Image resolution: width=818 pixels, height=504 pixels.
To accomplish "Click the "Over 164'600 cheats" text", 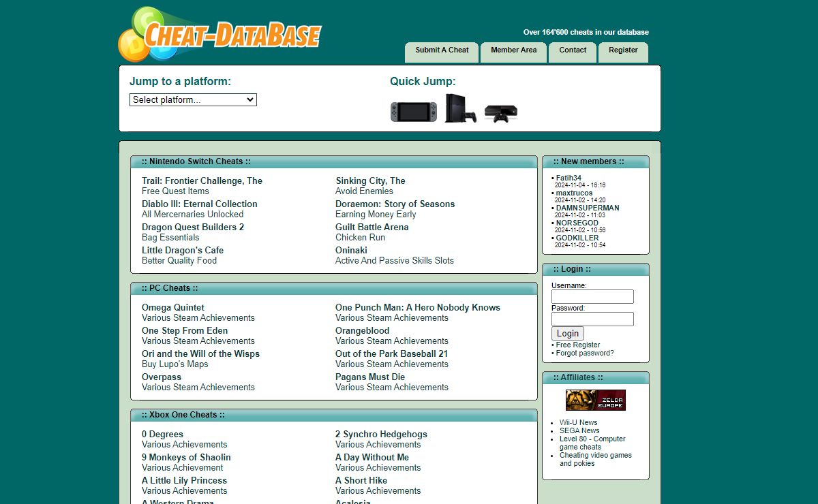I will pyautogui.click(x=586, y=32).
